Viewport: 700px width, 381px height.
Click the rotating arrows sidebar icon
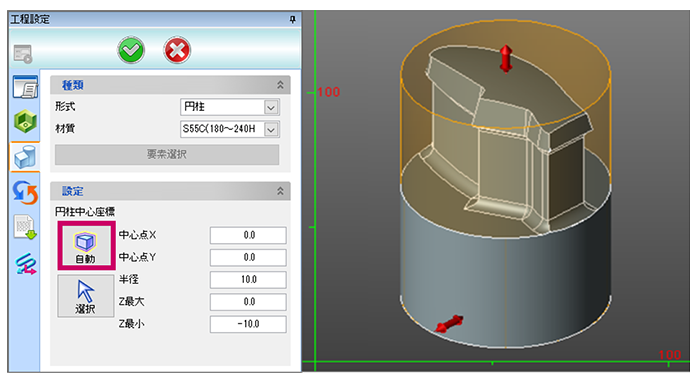pos(25,193)
